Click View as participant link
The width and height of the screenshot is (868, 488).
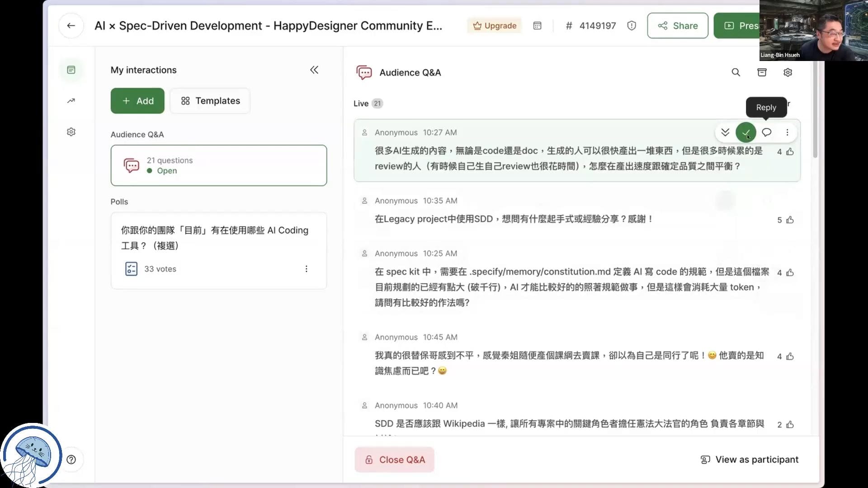click(x=749, y=460)
